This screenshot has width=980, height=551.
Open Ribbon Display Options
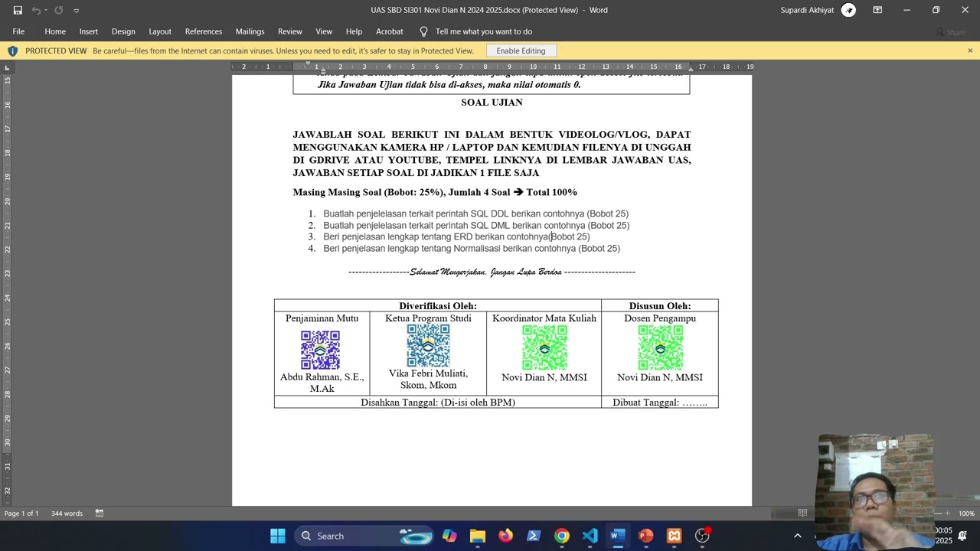(877, 10)
